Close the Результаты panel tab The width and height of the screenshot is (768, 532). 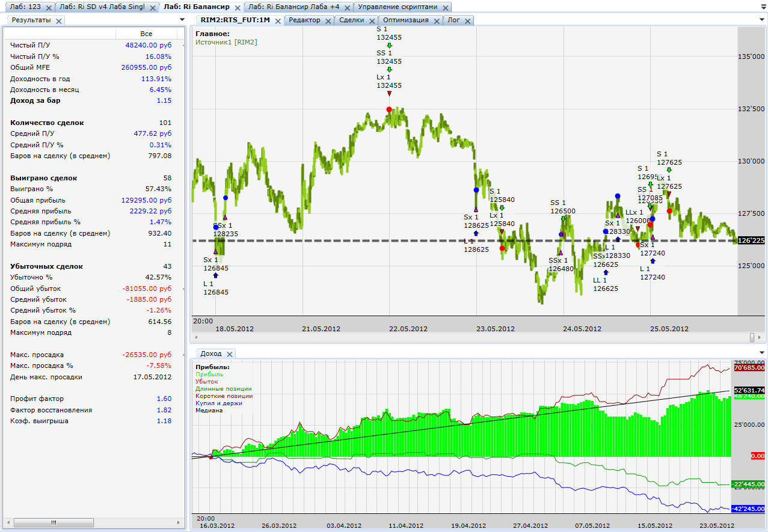click(x=58, y=20)
